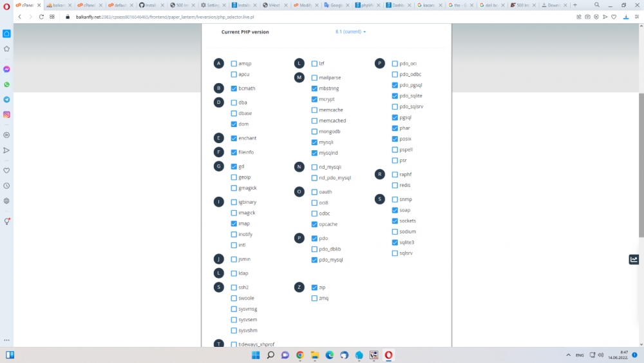Screen dimensions: 644x363
Task: Open sidebar settings gear icon
Action: tap(6, 201)
